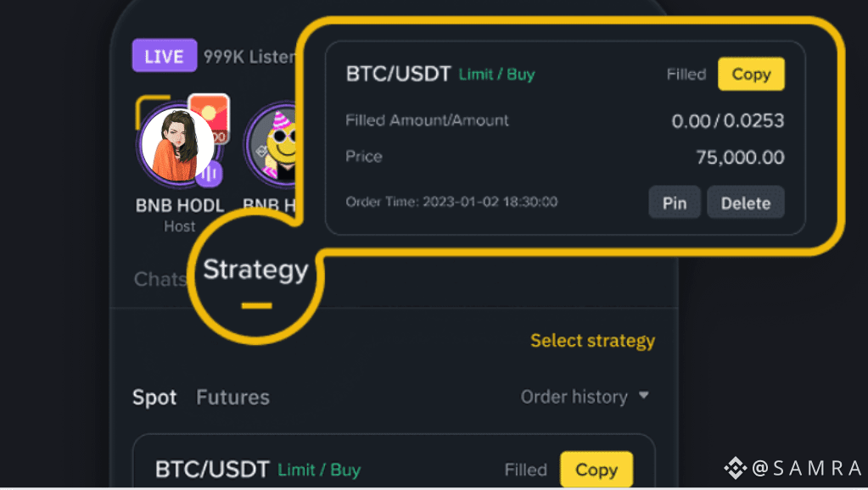Switch to the Chats tab
868x490 pixels.
[x=160, y=279]
